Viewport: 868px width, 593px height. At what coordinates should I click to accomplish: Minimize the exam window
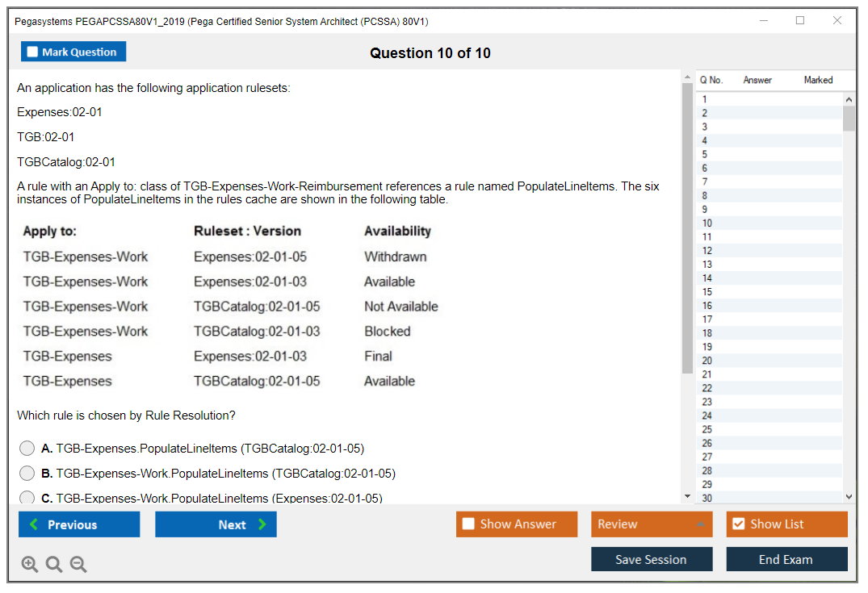(x=764, y=21)
